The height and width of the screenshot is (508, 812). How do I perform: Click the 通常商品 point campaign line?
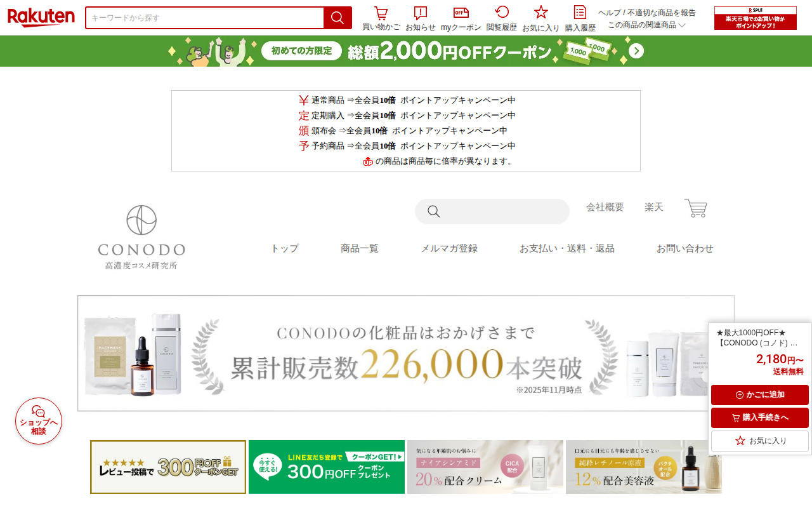coord(407,100)
